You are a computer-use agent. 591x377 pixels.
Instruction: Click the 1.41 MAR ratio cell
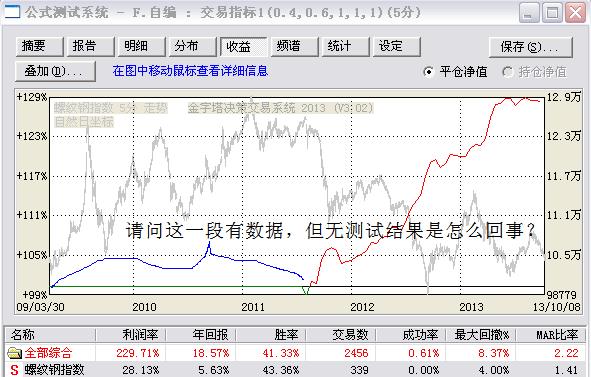coord(566,370)
